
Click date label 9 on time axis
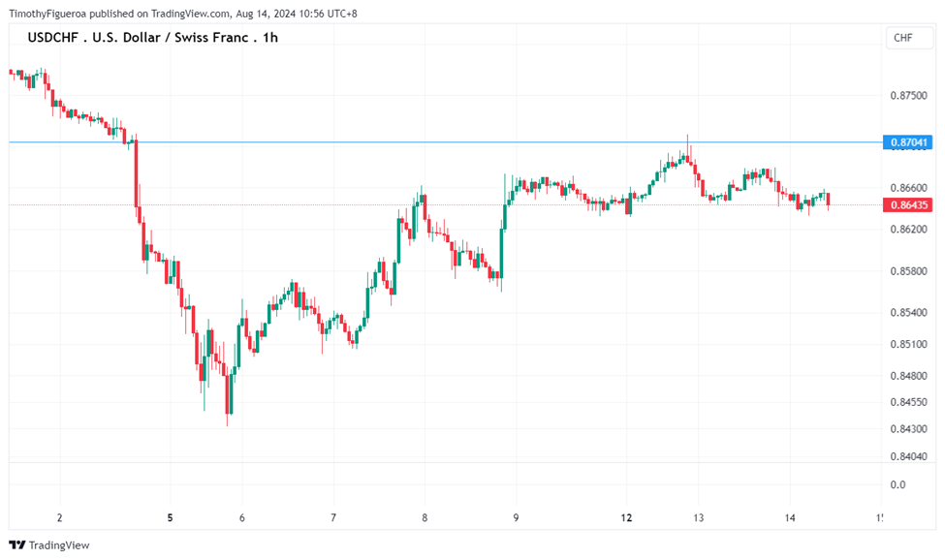coord(517,518)
